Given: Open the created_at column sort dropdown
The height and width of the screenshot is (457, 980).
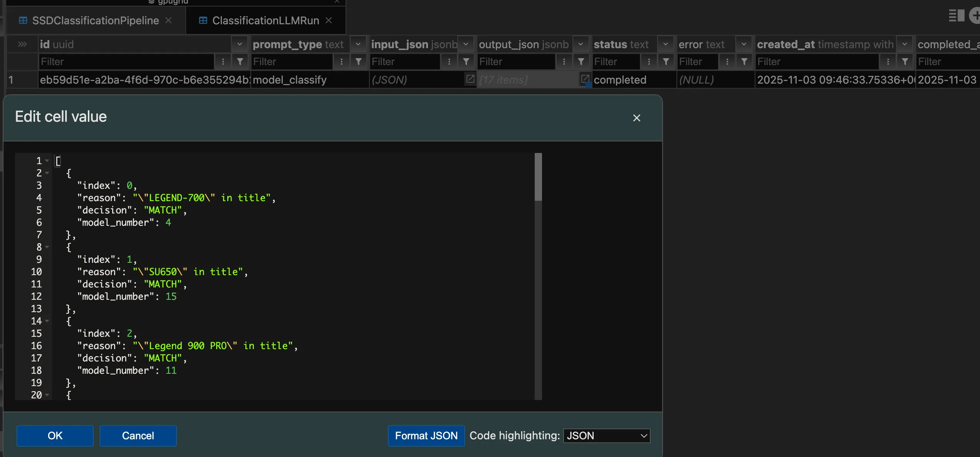Looking at the screenshot, I should (904, 44).
